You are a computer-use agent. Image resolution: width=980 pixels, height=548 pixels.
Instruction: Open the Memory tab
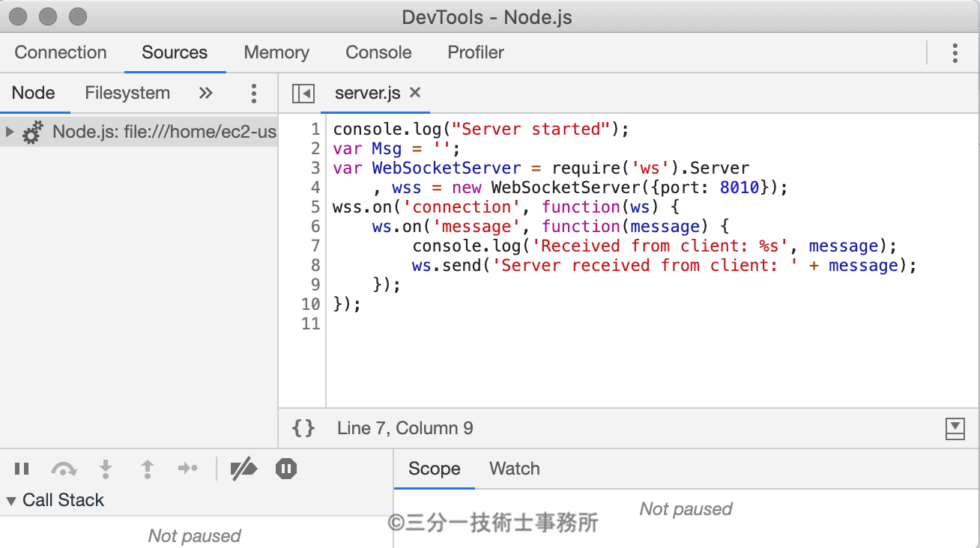click(x=276, y=52)
